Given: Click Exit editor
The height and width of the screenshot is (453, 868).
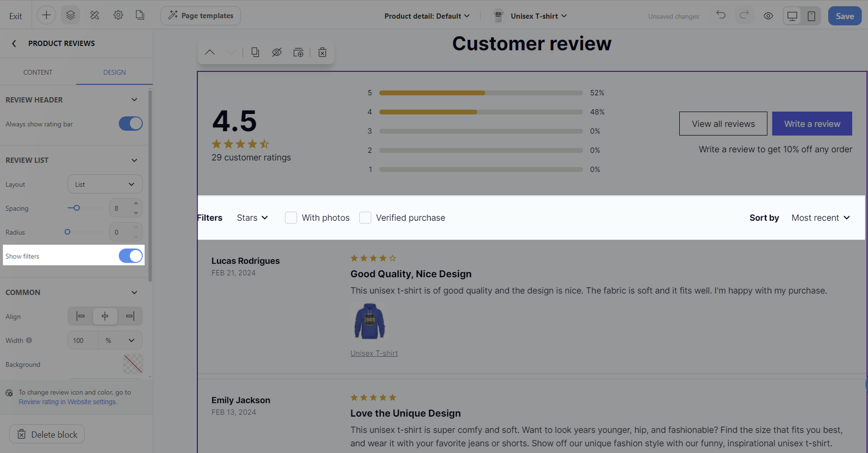Looking at the screenshot, I should (16, 16).
